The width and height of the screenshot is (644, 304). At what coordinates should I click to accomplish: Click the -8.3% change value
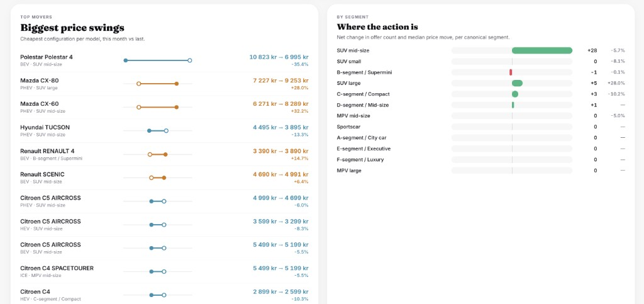click(x=301, y=229)
